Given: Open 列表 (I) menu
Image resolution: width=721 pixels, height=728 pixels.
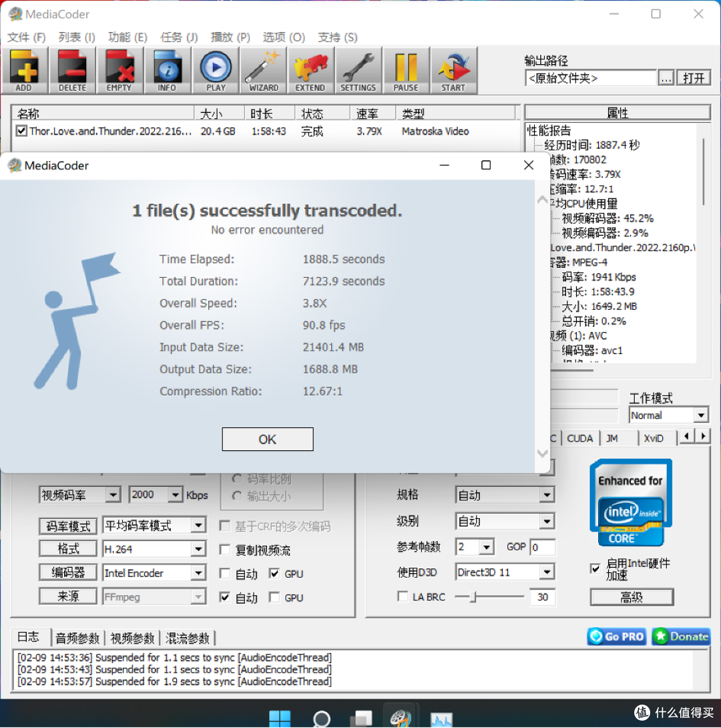Looking at the screenshot, I should [77, 37].
